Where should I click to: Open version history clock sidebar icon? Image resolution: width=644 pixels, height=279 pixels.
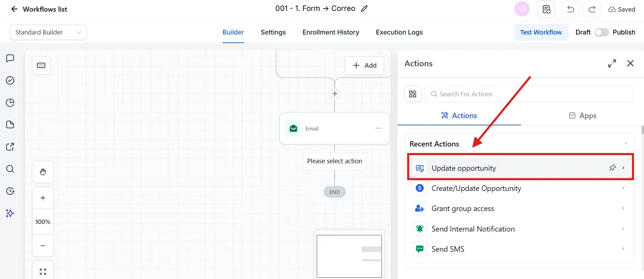10,191
